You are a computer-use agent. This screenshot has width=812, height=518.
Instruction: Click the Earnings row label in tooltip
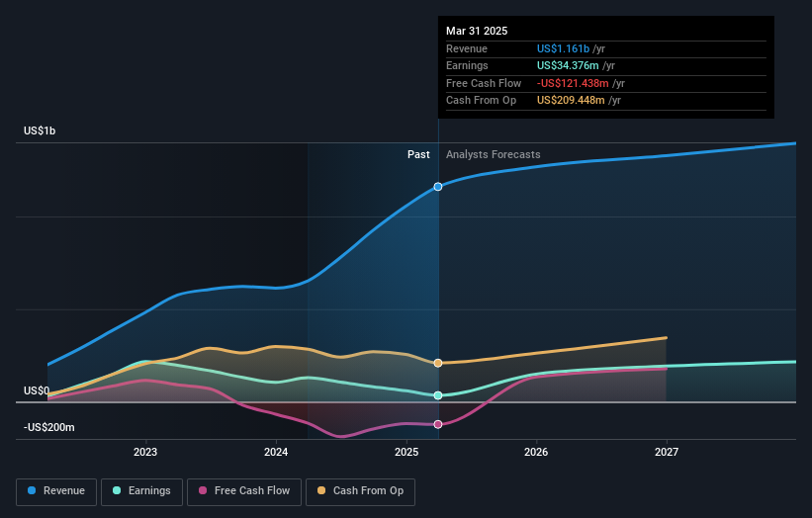click(467, 65)
